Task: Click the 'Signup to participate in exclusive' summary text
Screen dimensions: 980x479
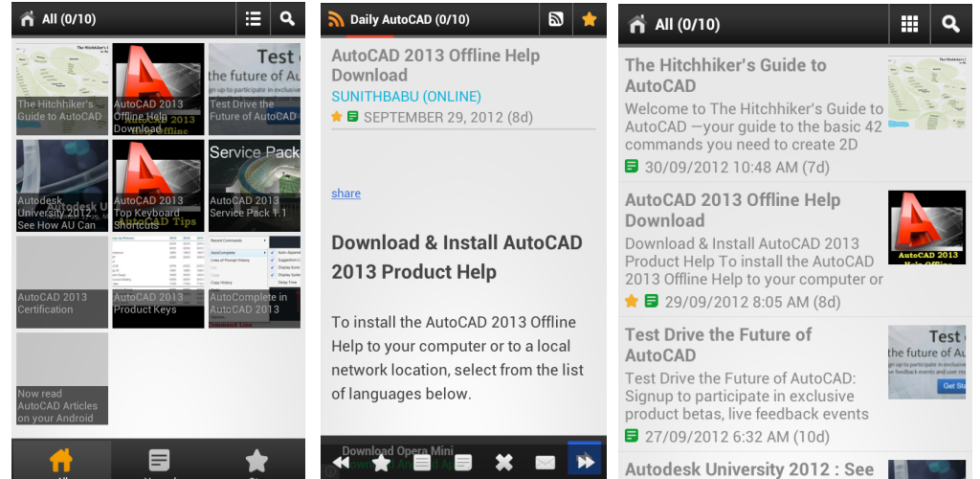Action: (746, 397)
